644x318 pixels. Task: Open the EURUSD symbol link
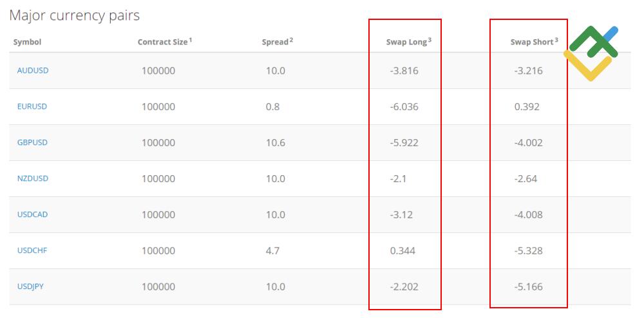click(32, 106)
